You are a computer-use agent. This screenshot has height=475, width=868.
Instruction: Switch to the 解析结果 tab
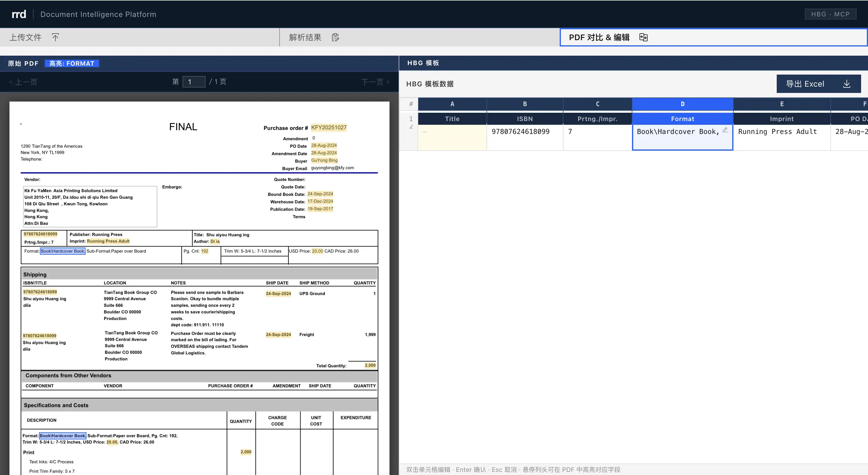tap(305, 37)
